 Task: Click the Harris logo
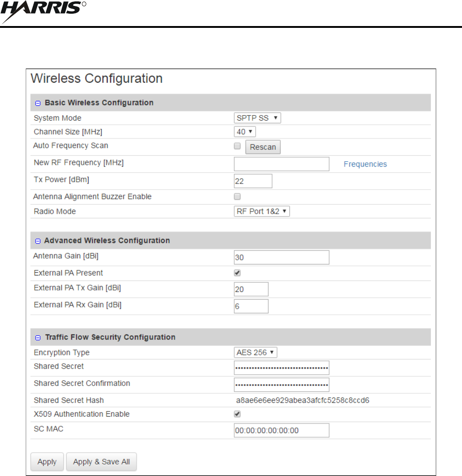click(x=43, y=11)
